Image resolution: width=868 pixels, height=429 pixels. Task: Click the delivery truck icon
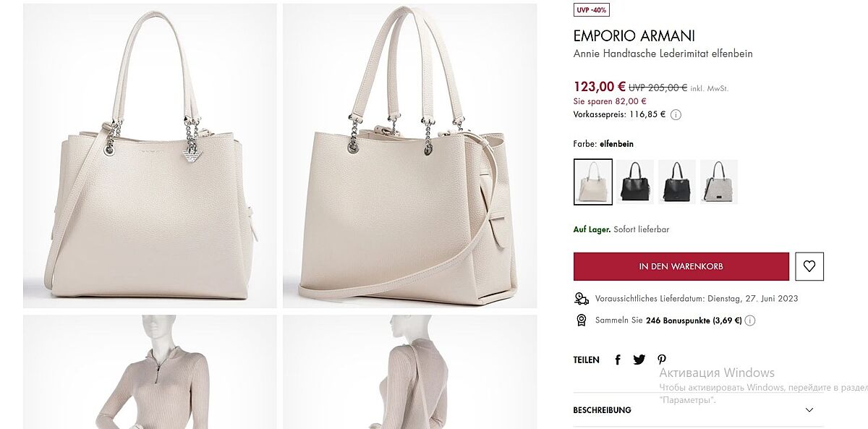pos(581,299)
